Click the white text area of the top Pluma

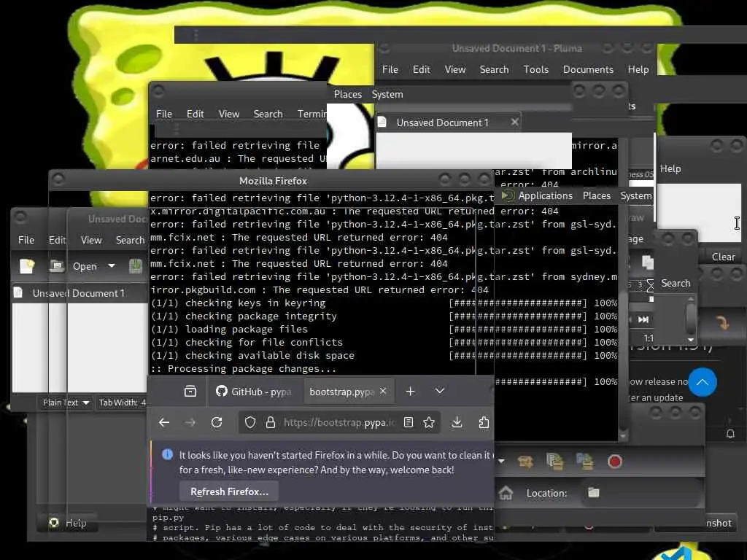pos(474,149)
